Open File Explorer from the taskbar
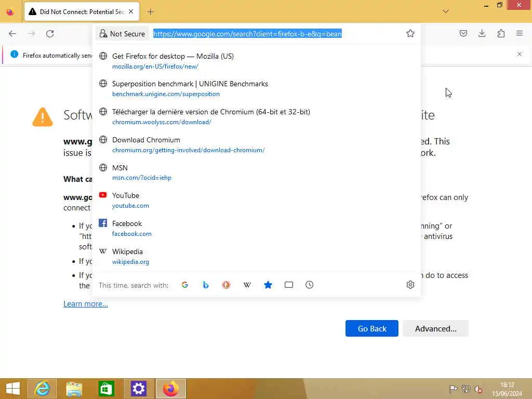This screenshot has width=532, height=399. point(74,389)
